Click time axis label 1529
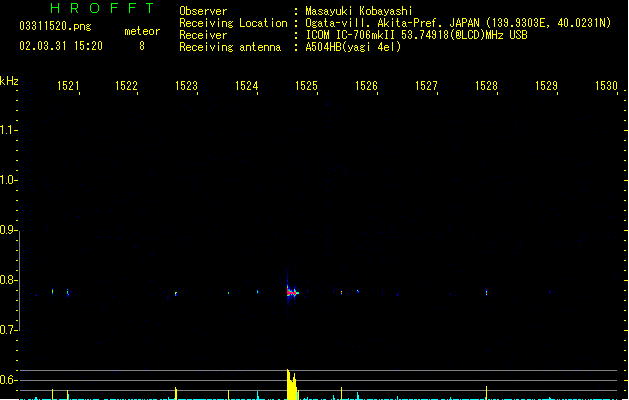Screen dimensions: 629x400 [x=546, y=86]
